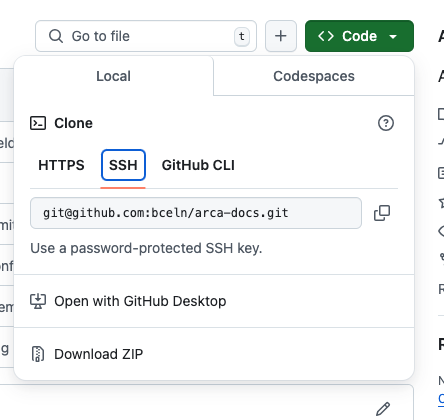The height and width of the screenshot is (420, 444).
Task: Open clone help question mark icon
Action: click(x=386, y=123)
